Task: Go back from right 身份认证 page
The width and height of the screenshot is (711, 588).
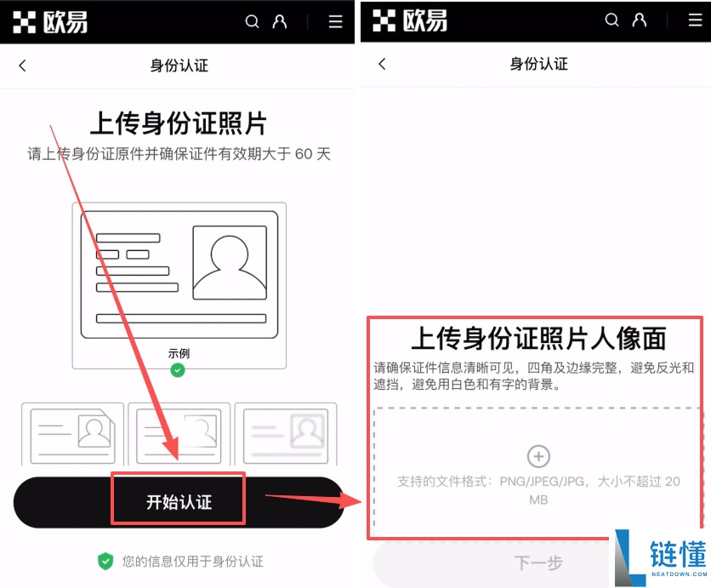Action: (382, 64)
